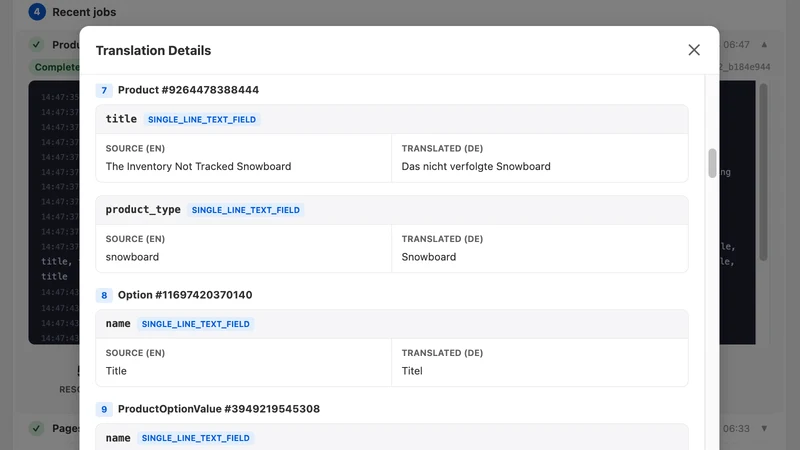Screen dimensions: 800x450
Task: Expand the job ending 06:33 arrow
Action: click(x=764, y=429)
